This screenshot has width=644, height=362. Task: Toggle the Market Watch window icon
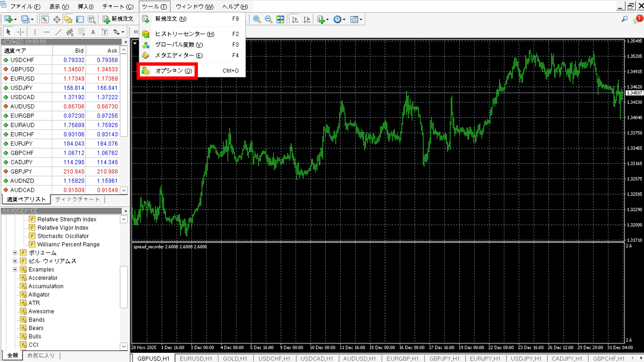pos(45,19)
